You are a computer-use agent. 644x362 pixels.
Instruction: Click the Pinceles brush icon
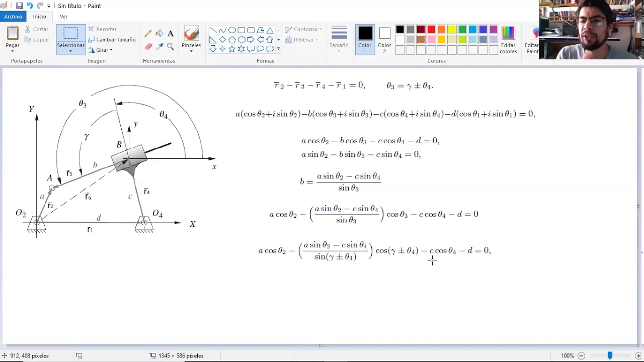coord(191,34)
